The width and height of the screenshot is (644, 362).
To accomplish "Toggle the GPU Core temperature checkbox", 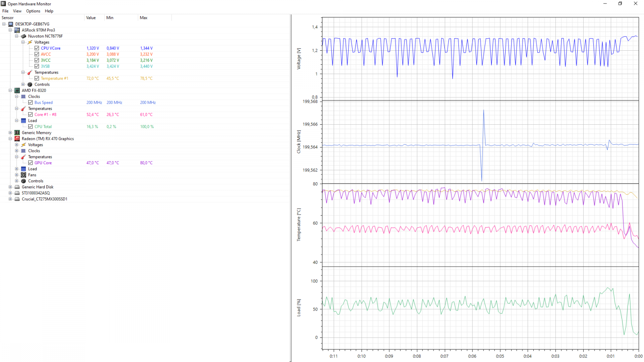I will (x=30, y=163).
